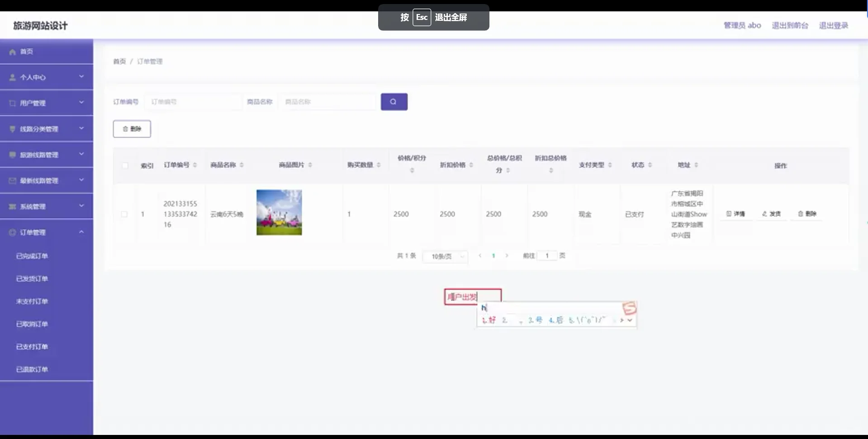Click the 退出登录 logout link
The height and width of the screenshot is (439, 868).
(834, 25)
